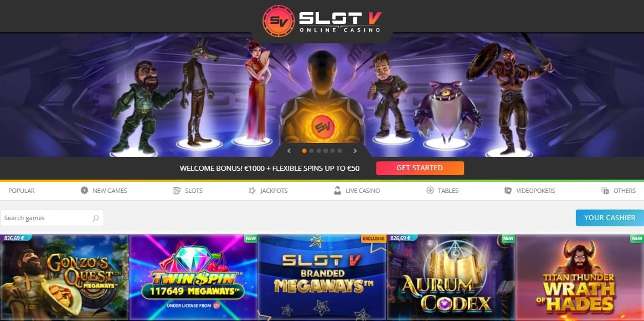
Task: Click the Others category icon
Action: click(605, 191)
